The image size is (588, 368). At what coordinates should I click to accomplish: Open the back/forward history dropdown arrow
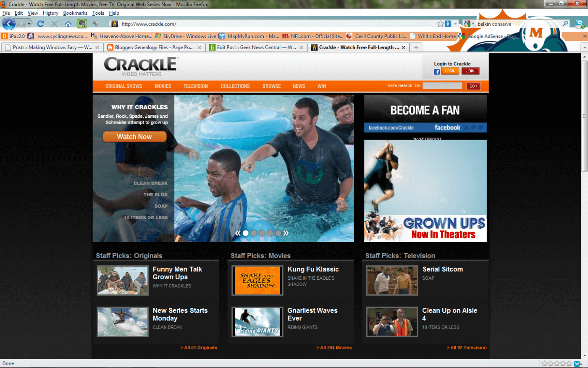pyautogui.click(x=29, y=24)
